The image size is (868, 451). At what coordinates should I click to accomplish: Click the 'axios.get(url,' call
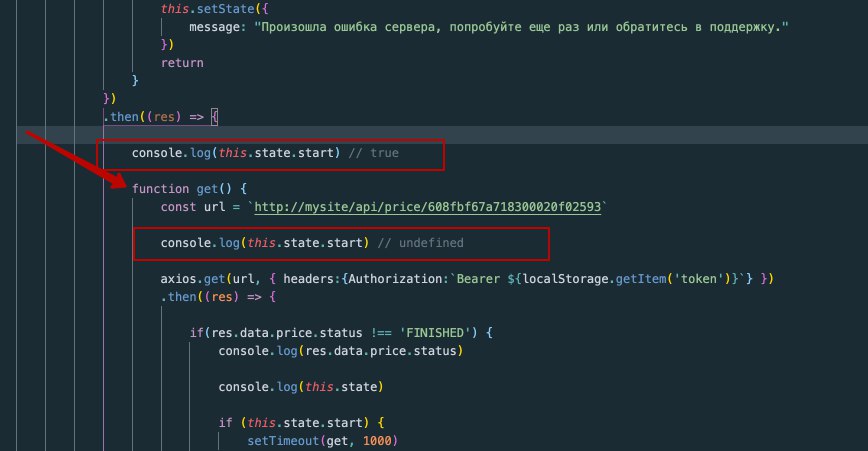coord(210,279)
